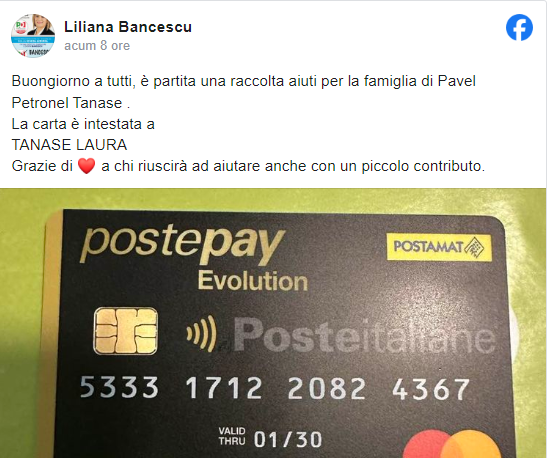This screenshot has height=458, width=547.
Task: Click the postepay gold logo text
Action: (x=182, y=244)
